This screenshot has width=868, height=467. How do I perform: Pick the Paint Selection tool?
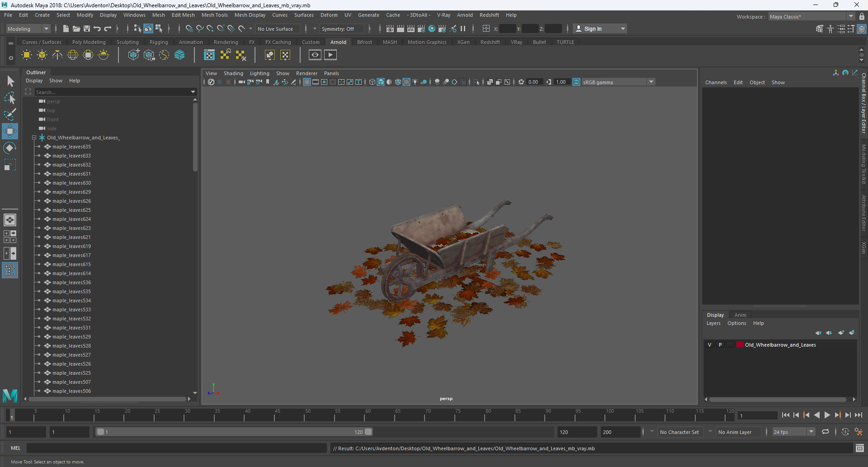point(10,114)
